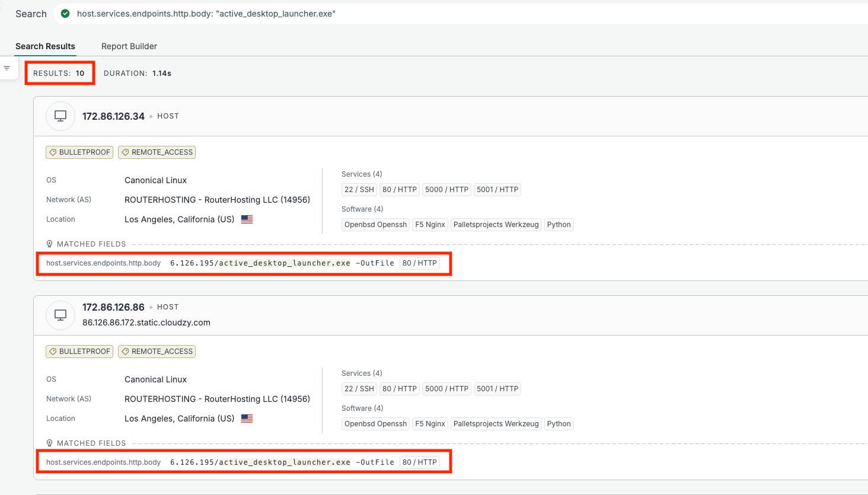The width and height of the screenshot is (868, 495).
Task: Click Matched Fields lightbulb icon for 172.86.126.34
Action: (x=50, y=244)
